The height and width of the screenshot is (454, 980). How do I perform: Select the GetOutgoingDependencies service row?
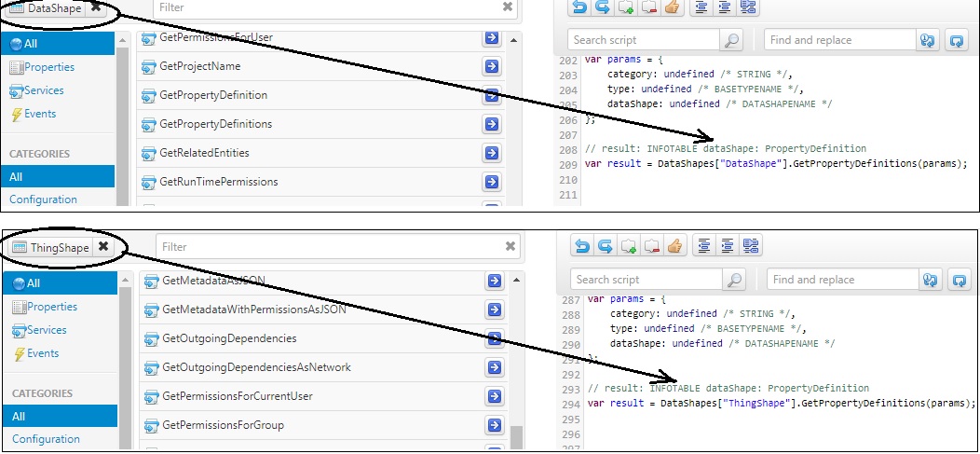point(323,338)
